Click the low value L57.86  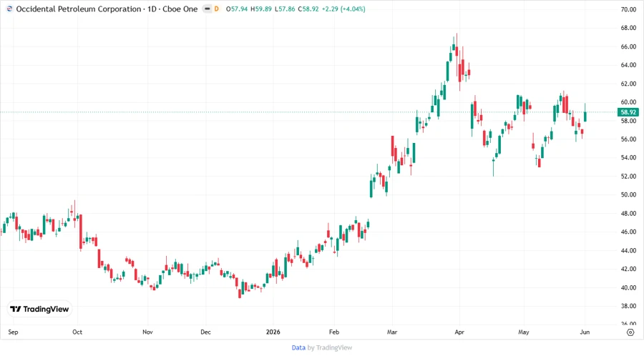(x=284, y=9)
